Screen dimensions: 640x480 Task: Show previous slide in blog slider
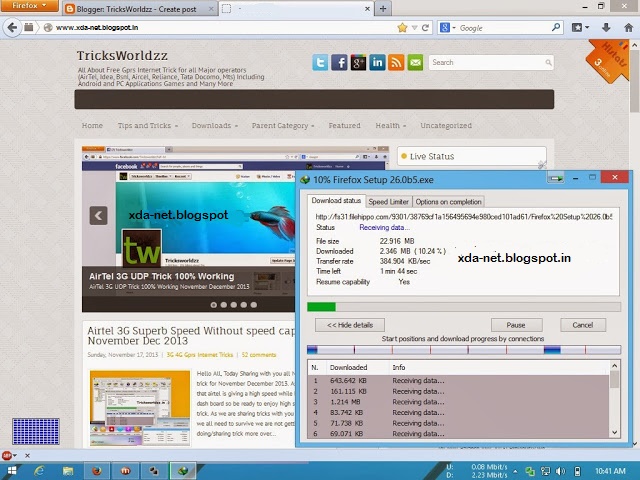98,216
